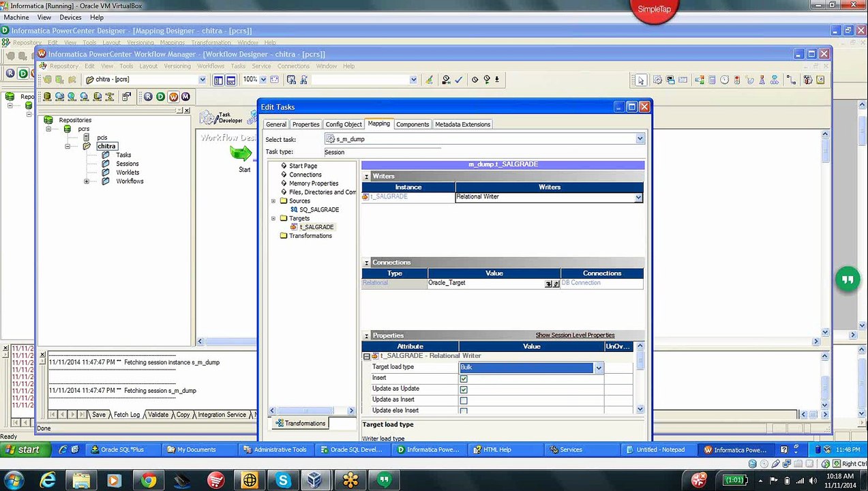
Task: Open the Workflows menu in Workflow Manager
Action: tap(211, 66)
